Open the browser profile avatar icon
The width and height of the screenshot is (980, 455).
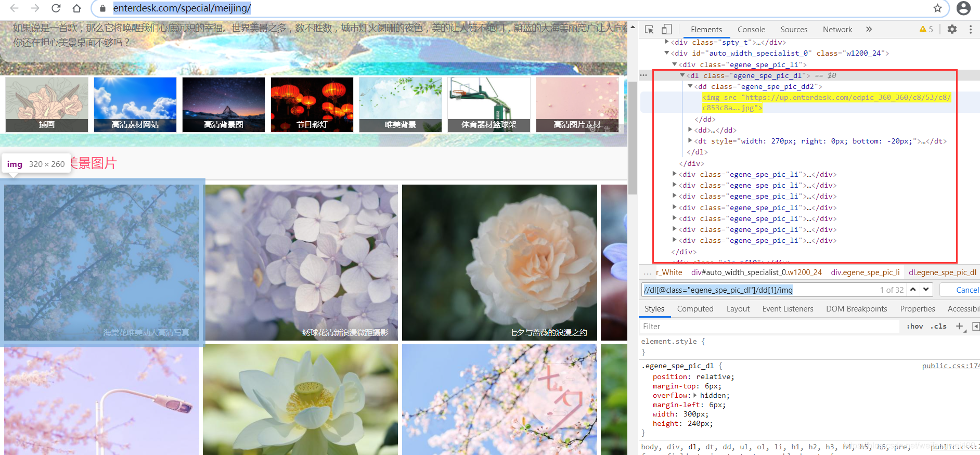964,8
